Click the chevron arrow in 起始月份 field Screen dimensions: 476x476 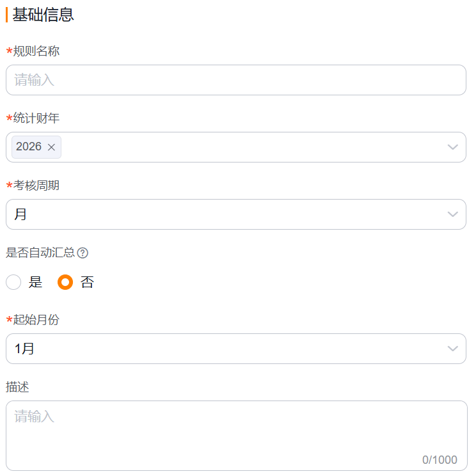click(452, 349)
